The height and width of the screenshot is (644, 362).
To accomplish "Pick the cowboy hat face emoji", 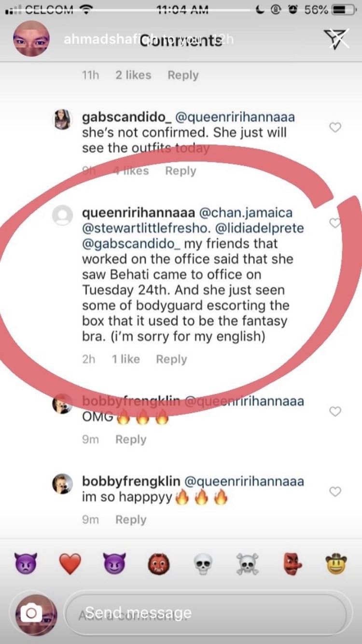I will click(336, 564).
